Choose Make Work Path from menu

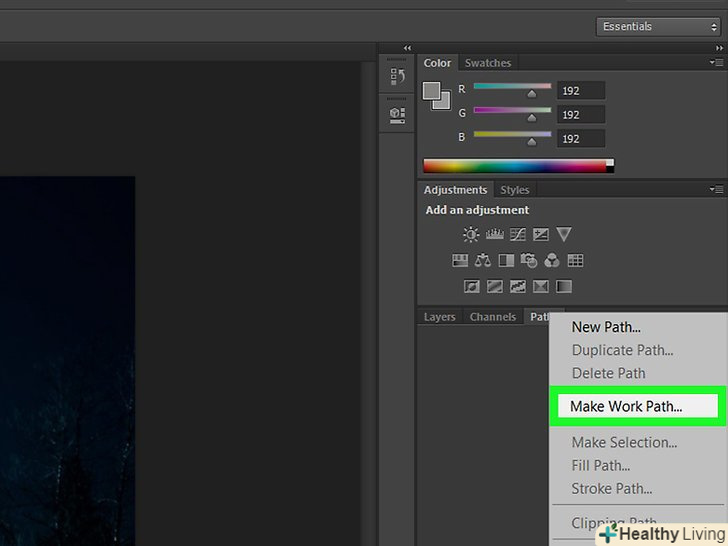click(626, 406)
